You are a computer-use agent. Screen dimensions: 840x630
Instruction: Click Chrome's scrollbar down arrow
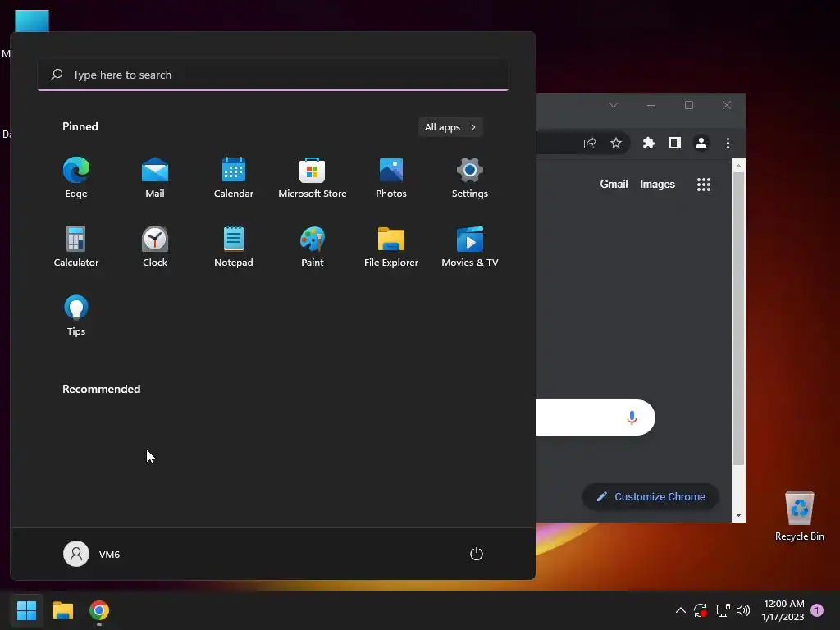pos(739,515)
